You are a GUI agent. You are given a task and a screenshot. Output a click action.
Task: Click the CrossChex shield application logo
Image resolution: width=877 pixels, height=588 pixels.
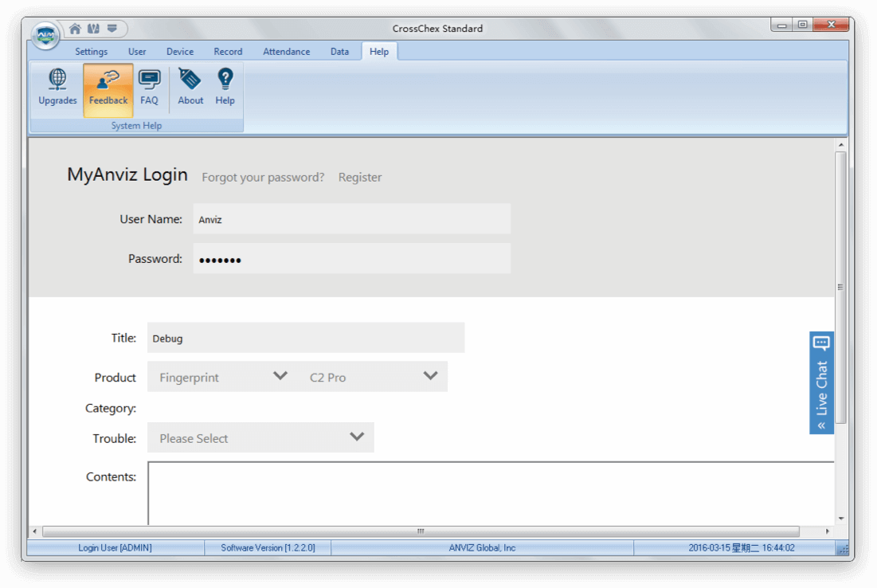pyautogui.click(x=45, y=35)
